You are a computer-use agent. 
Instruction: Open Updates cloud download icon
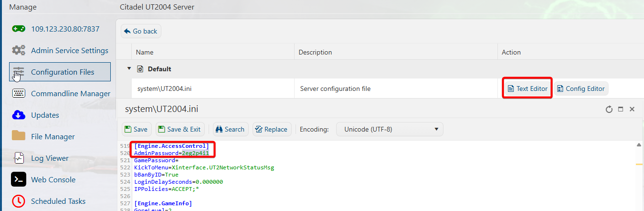point(19,115)
